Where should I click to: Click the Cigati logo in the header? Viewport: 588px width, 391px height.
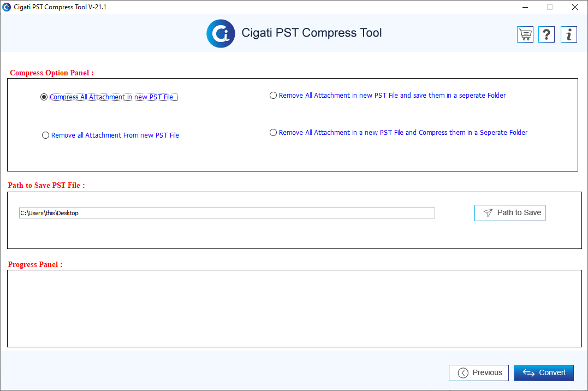221,33
